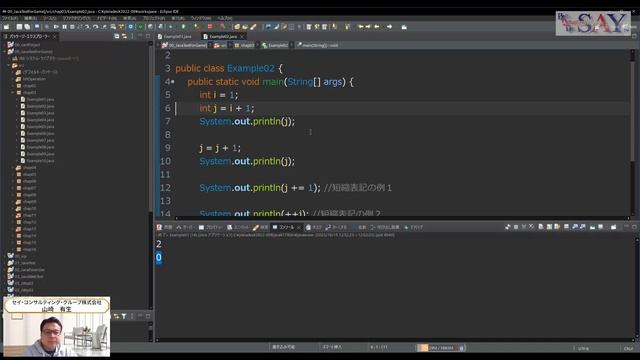The image size is (640, 360).
Task: Switch to the デバッグ (Debug) bottom tab
Action: click(413, 227)
